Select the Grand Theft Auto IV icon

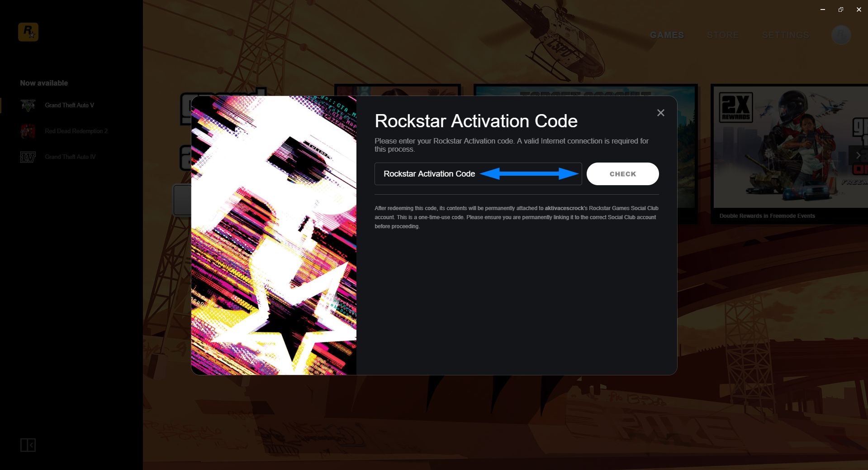(x=28, y=157)
